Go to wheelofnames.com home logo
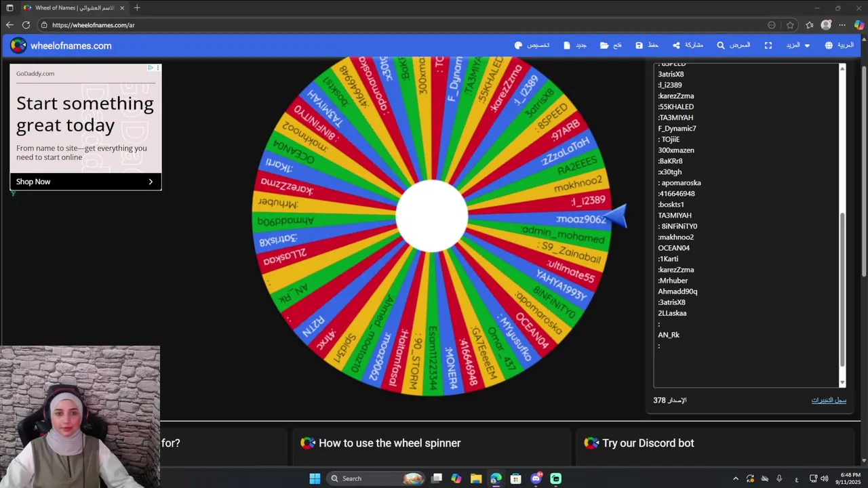868x488 pixels. tap(61, 45)
